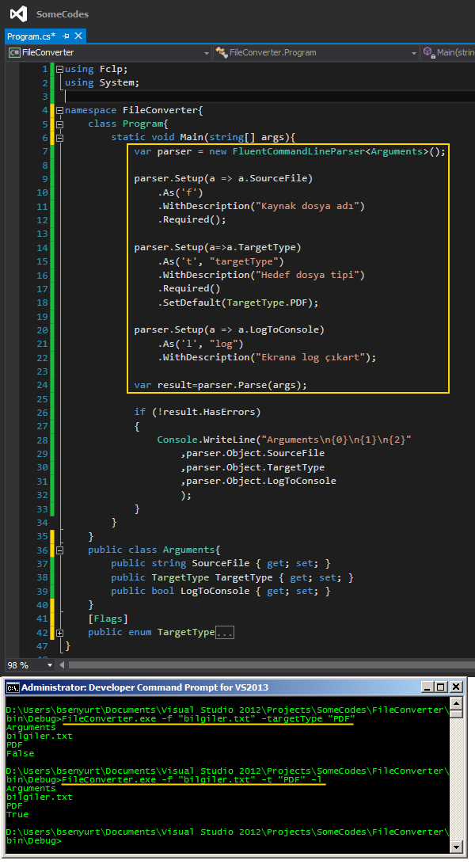The width and height of the screenshot is (475, 868).
Task: Close the Developer Command Prompt window
Action: tap(456, 687)
